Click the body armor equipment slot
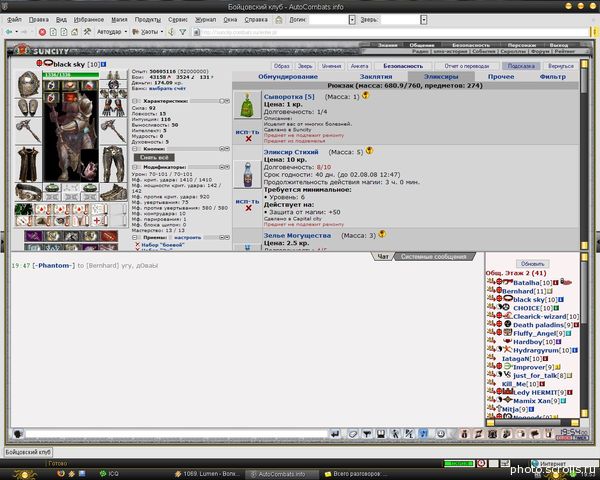Screen dimensions: 600x480 28,164
